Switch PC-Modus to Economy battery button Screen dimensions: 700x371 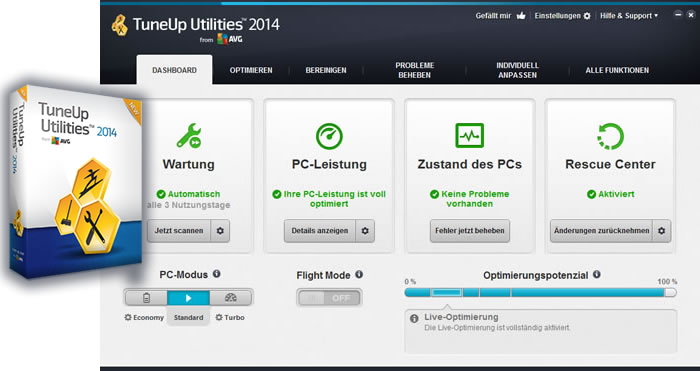pos(146,298)
